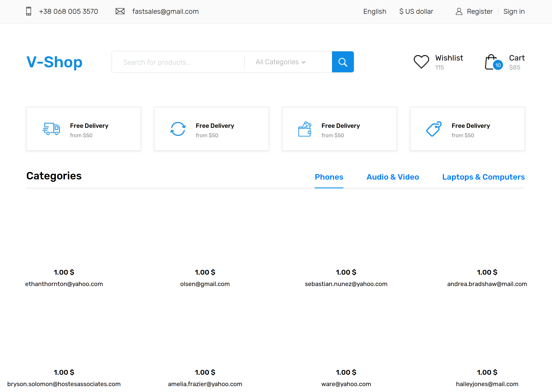
Task: Click the envelope icon next to fastsales email
Action: click(x=120, y=11)
